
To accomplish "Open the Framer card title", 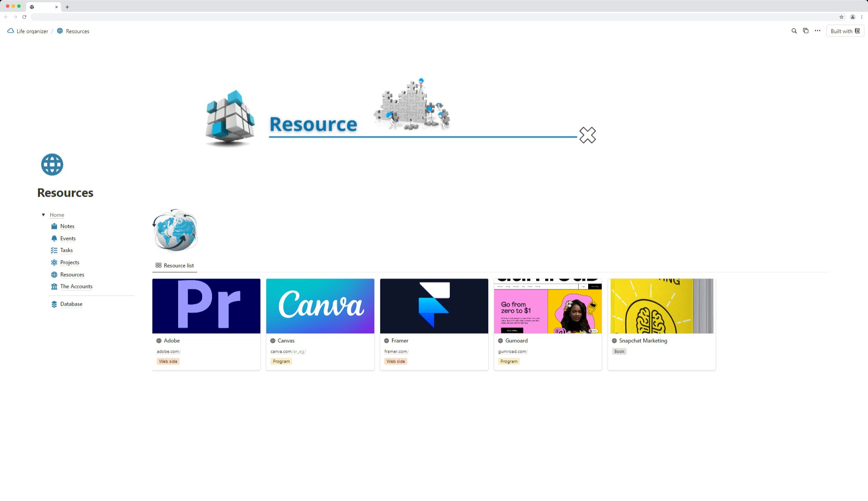I will (400, 341).
